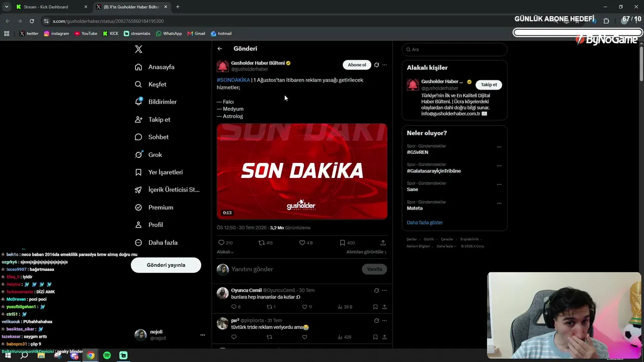The height and width of the screenshot is (362, 644).
Task: Click the Ara search field
Action: coord(455,49)
